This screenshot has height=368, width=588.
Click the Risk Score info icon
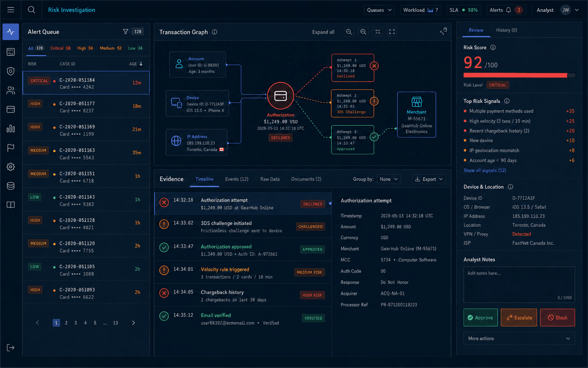pos(493,47)
